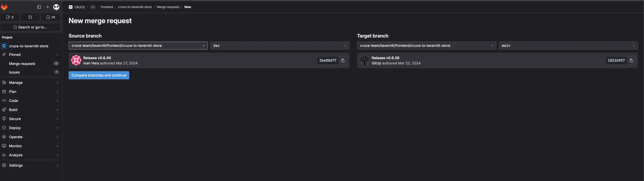Screen dimensions: 644x181
Task: Open Issues in sidebar
Action: [x=30, y=72]
